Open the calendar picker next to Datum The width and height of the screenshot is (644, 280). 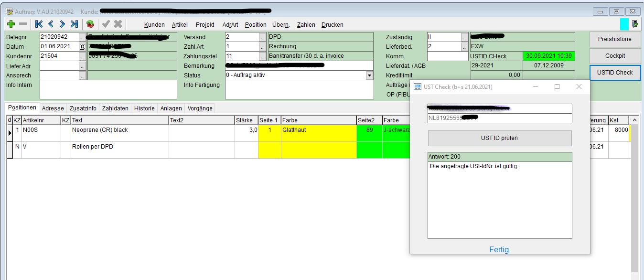pyautogui.click(x=82, y=47)
